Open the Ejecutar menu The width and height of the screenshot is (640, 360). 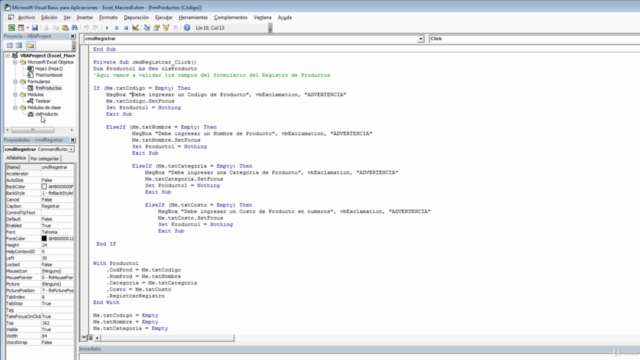click(164, 18)
